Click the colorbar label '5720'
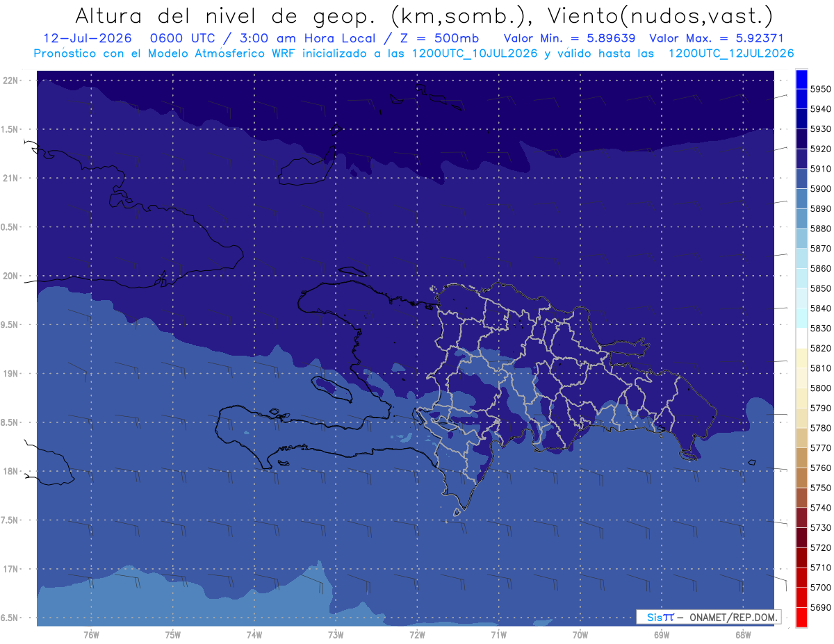834x644 pixels. [820, 547]
